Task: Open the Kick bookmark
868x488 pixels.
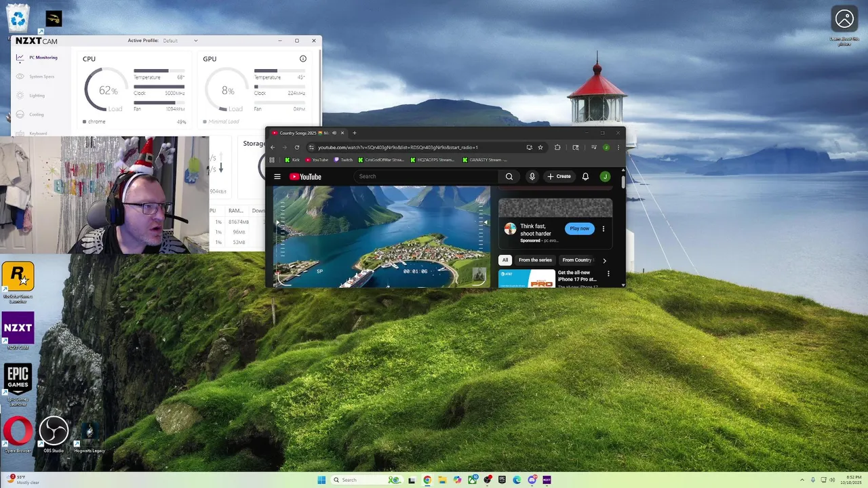Action: tap(292, 160)
